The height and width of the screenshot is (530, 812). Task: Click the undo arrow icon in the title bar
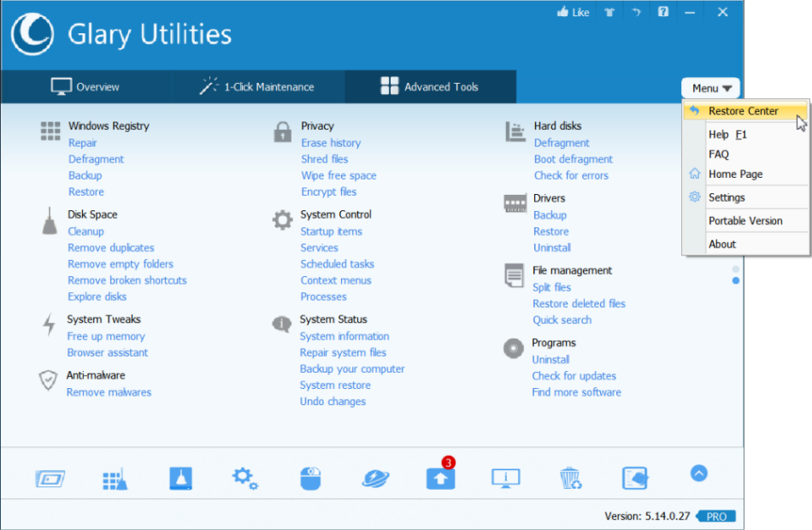[x=636, y=12]
